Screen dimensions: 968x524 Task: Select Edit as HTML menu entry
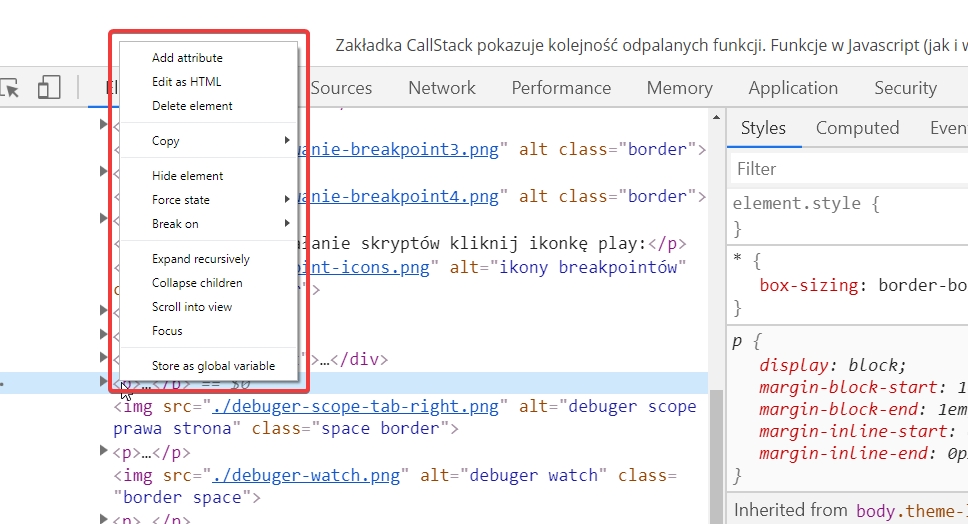[x=186, y=82]
